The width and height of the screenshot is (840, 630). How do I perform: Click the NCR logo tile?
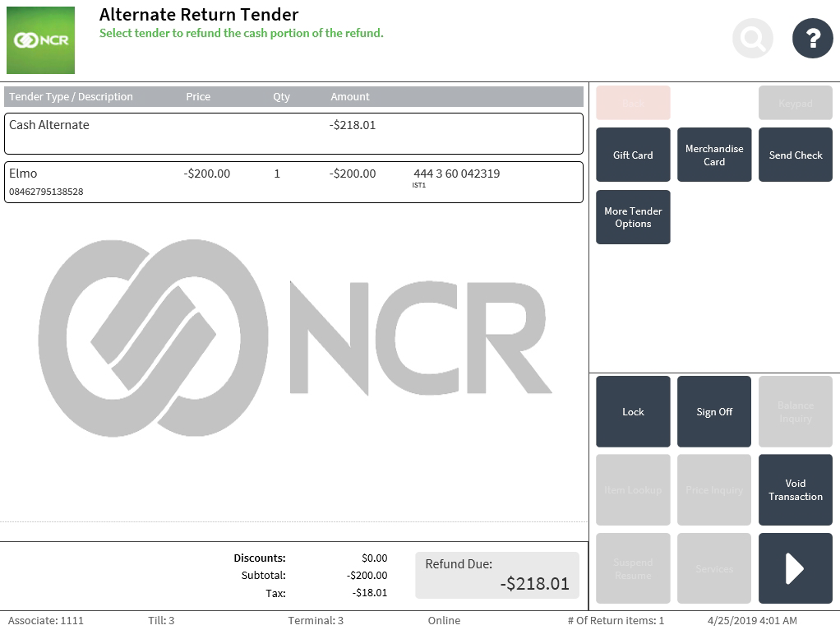pyautogui.click(x=41, y=40)
